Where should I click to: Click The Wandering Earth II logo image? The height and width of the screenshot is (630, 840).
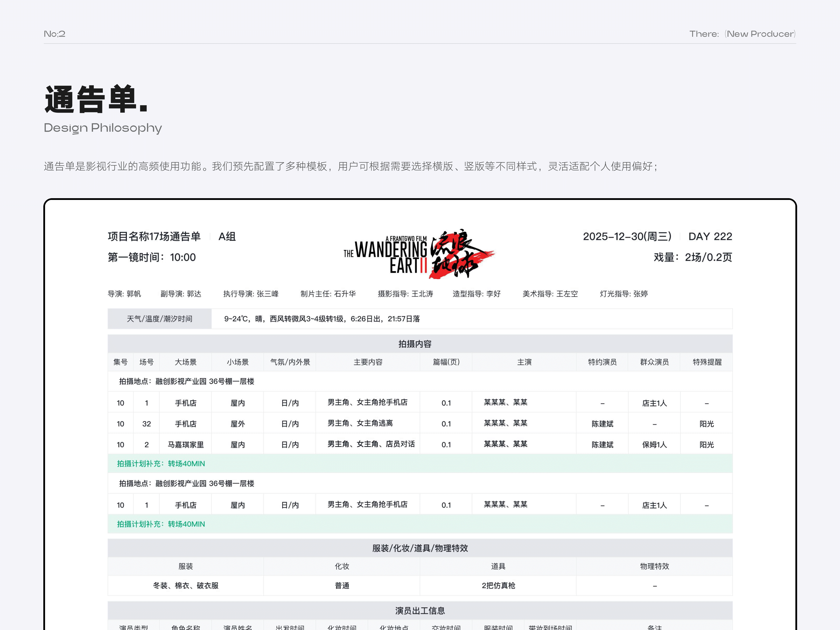coord(419,254)
